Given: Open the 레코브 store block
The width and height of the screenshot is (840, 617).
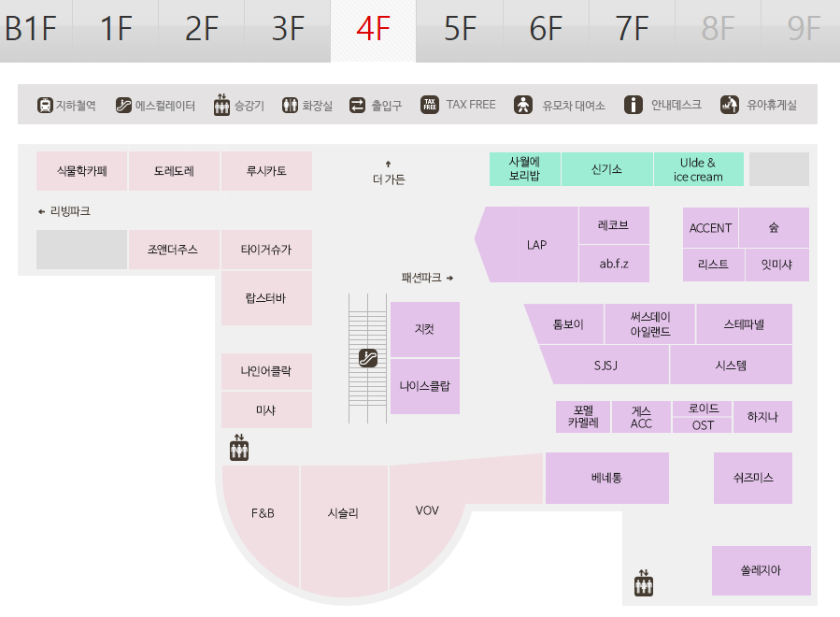Looking at the screenshot, I should 614,224.
